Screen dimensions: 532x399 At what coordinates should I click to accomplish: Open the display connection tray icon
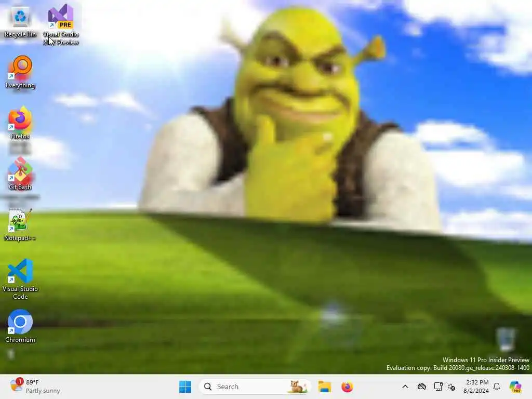[x=438, y=387]
